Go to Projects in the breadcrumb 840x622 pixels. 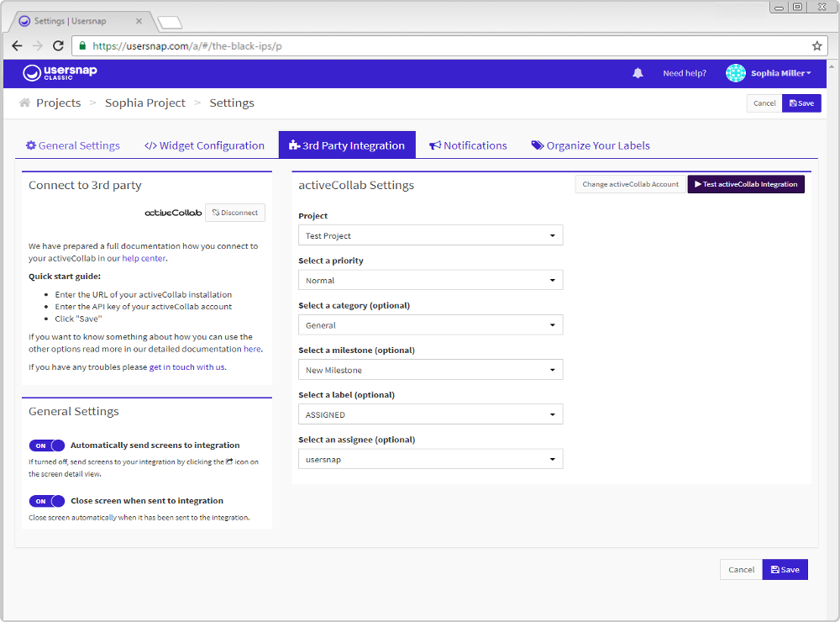(x=59, y=103)
